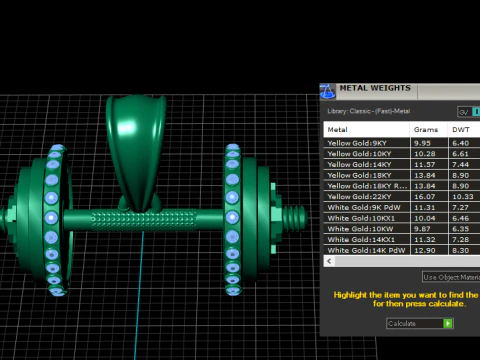Select the Yellow Gold:18KY R... row
The height and width of the screenshot is (360, 480).
tap(402, 186)
